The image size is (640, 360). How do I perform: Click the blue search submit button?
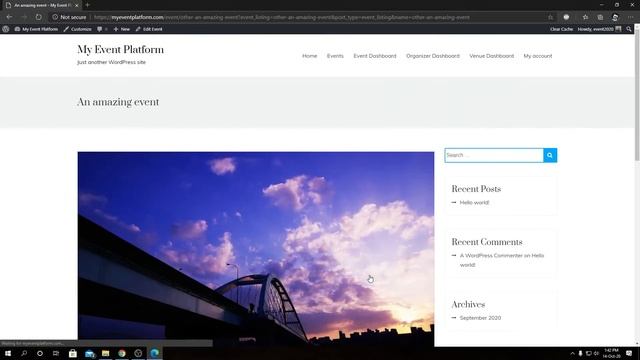[550, 155]
